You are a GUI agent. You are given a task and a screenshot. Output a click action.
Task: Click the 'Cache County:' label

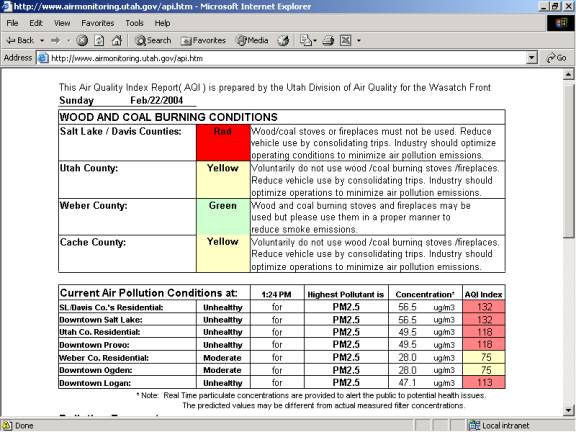point(93,242)
